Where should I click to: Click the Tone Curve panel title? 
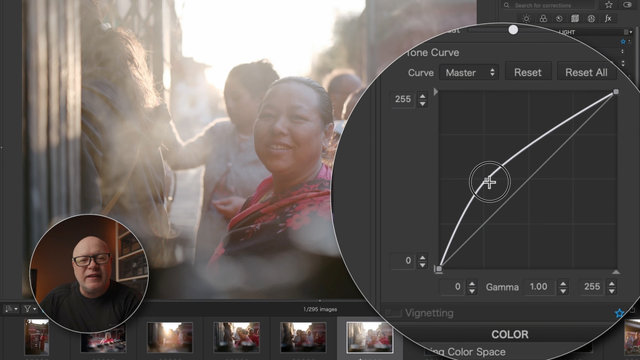pos(433,53)
